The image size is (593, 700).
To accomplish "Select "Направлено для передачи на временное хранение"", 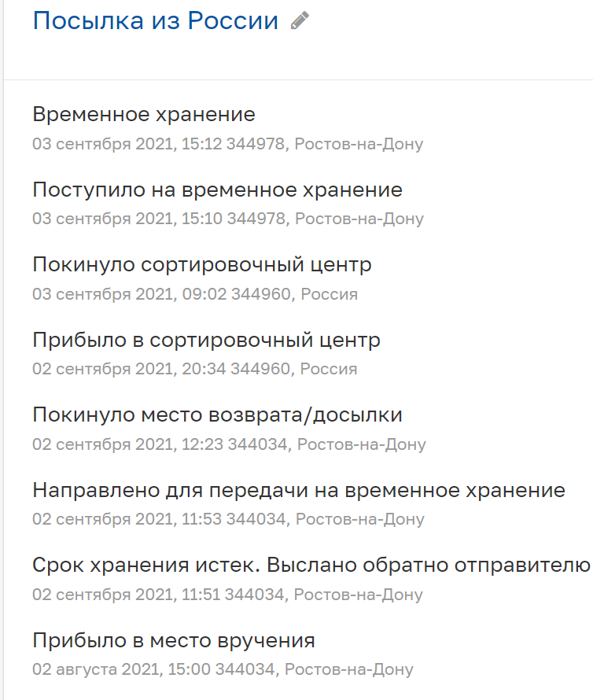I will [x=299, y=491].
